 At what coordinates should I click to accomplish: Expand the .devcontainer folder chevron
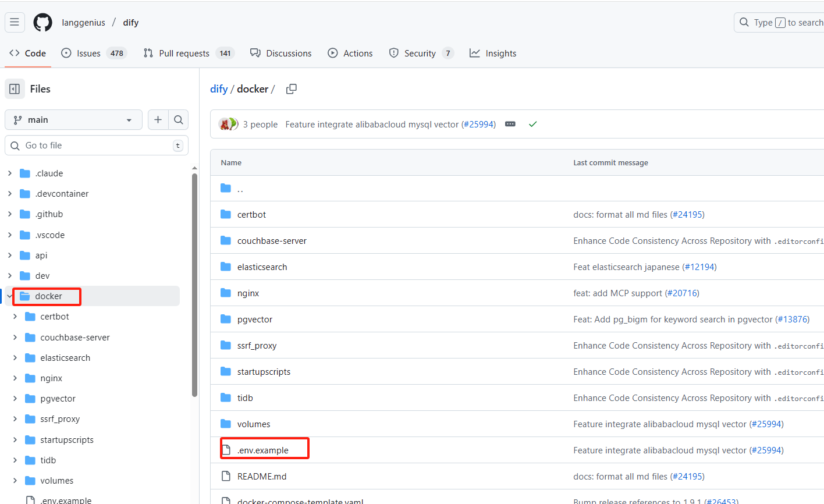pos(10,194)
